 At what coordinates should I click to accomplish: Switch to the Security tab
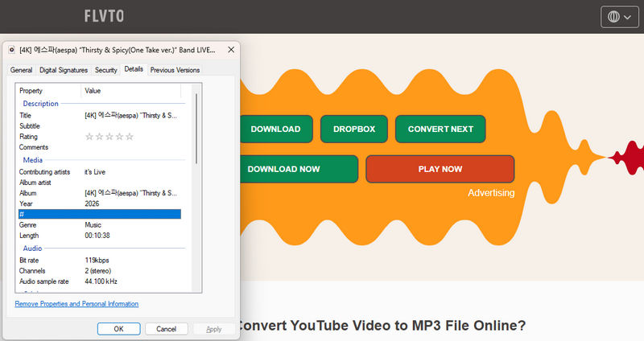pos(106,70)
